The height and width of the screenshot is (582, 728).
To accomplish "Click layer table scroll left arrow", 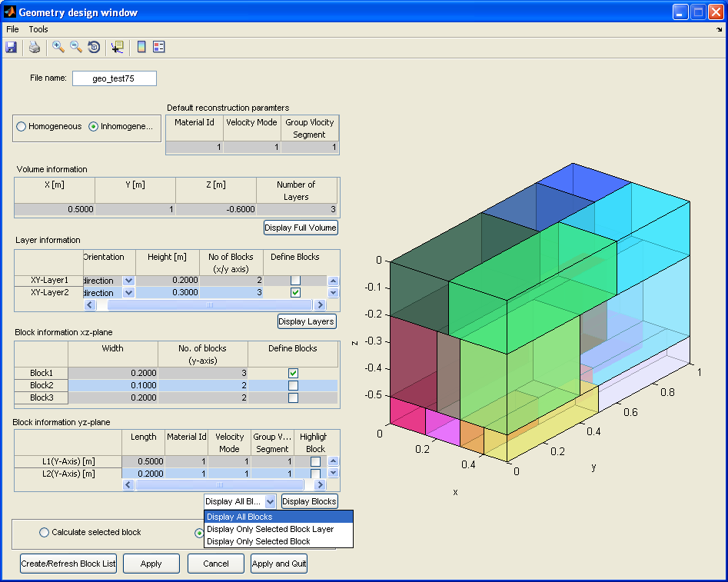I will [90, 304].
